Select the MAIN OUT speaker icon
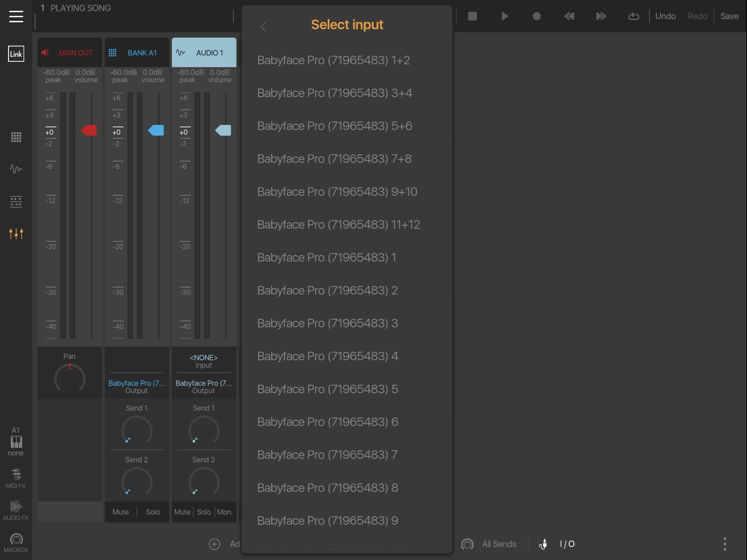The image size is (747, 560). [x=45, y=52]
